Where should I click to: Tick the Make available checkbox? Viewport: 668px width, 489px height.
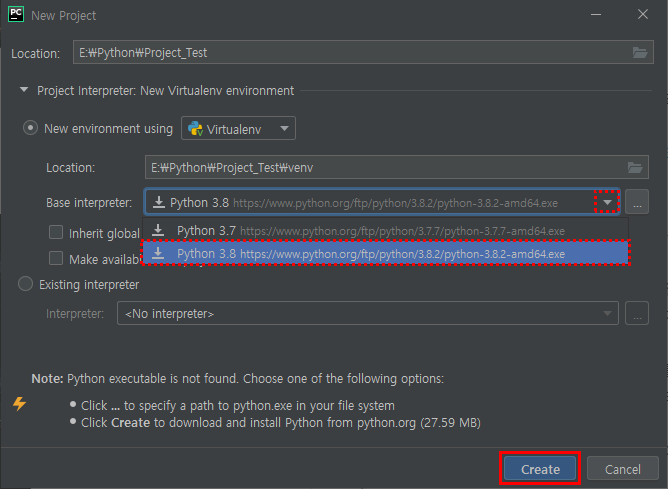click(x=56, y=258)
